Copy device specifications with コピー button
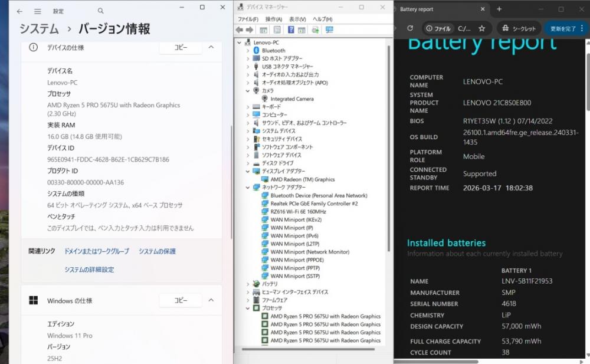590x364 pixels. tap(181, 47)
